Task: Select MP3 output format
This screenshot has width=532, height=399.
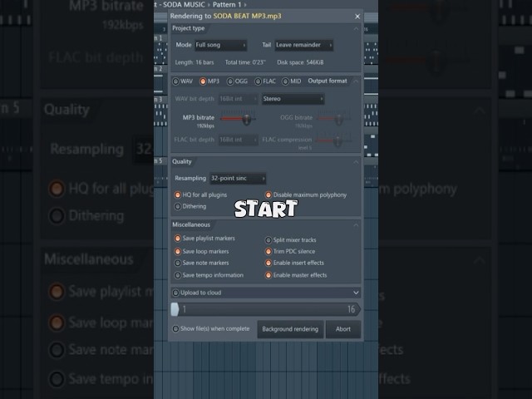Action: click(x=203, y=81)
